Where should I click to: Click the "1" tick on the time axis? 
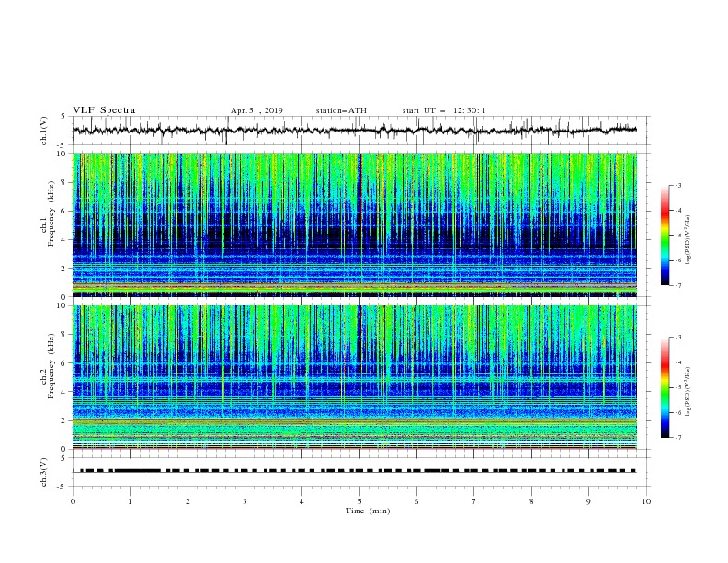[x=130, y=501]
